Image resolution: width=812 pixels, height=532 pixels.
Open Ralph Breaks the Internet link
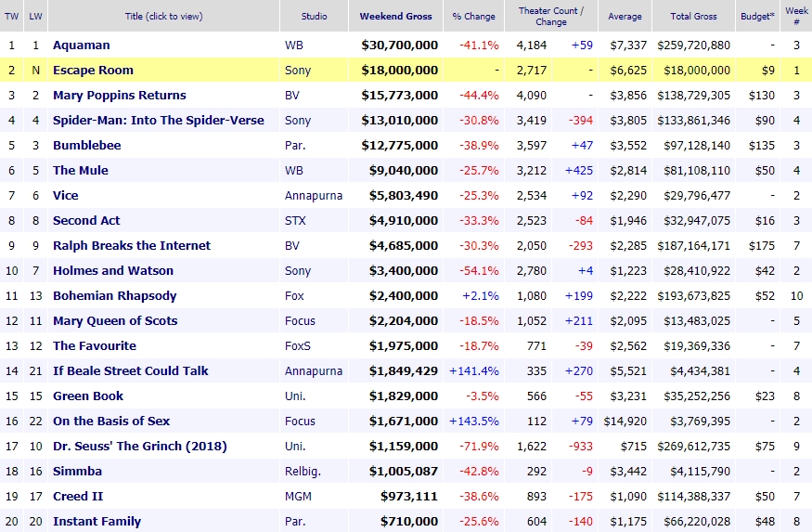point(132,245)
